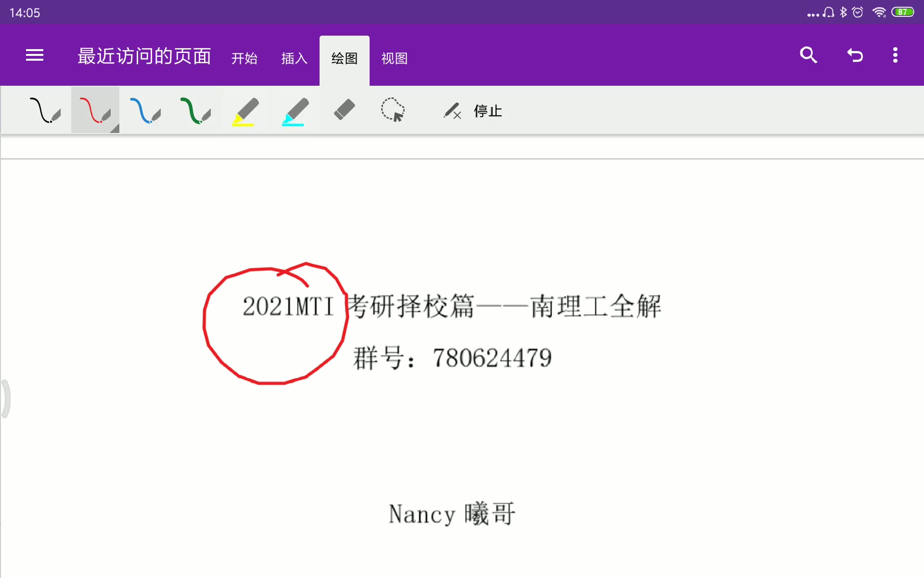Expand red pen options corner arrow
The image size is (924, 578).
[x=115, y=128]
